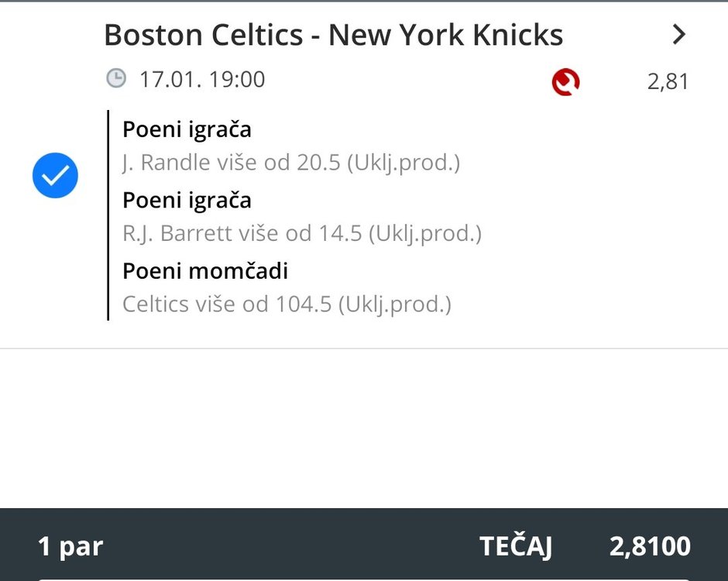
Task: Click the Poeni igrača heading above J. Randle
Action: tap(187, 130)
